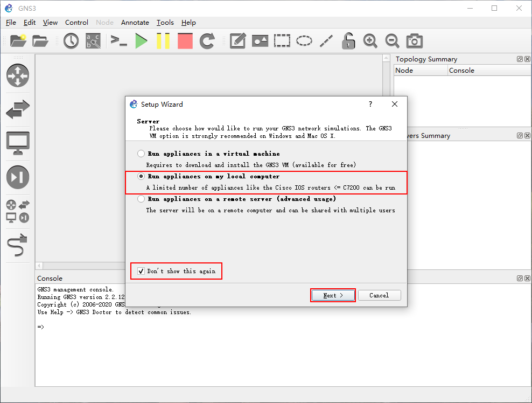The image size is (532, 403).
Task: Click the workspace vertical scrollbar up arrow
Action: pyautogui.click(x=386, y=58)
